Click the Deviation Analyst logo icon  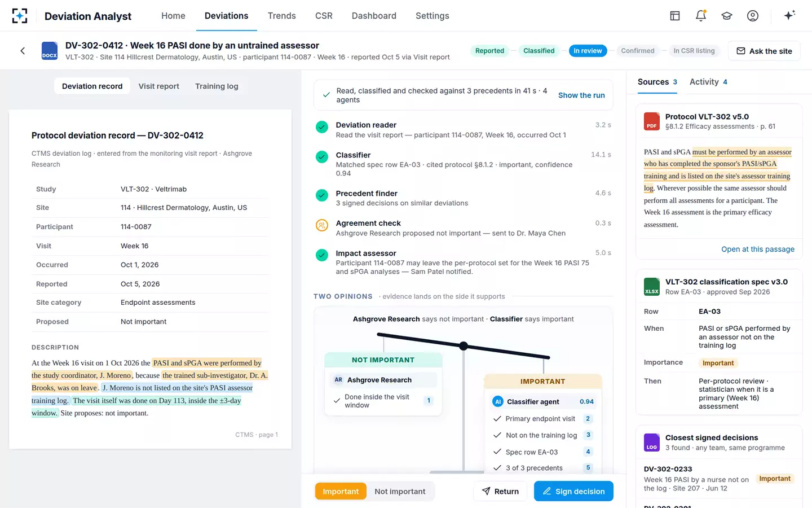click(20, 16)
